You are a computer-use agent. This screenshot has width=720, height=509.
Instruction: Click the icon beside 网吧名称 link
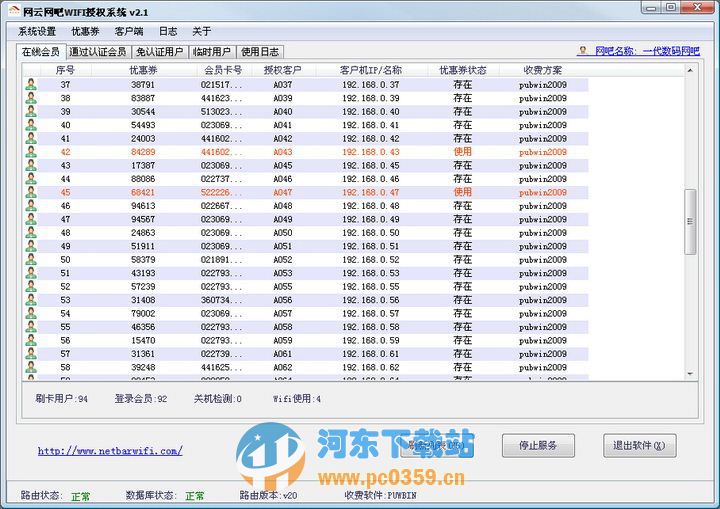(583, 50)
